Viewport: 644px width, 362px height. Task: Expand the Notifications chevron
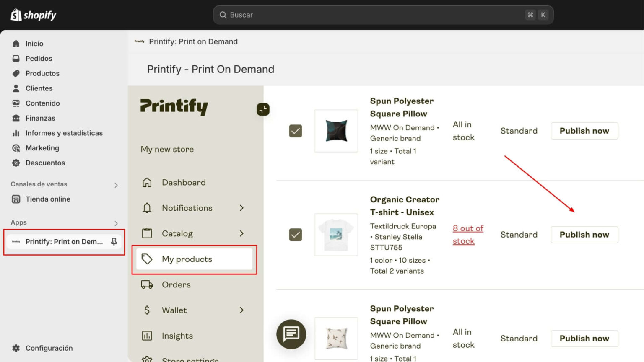[x=241, y=208]
